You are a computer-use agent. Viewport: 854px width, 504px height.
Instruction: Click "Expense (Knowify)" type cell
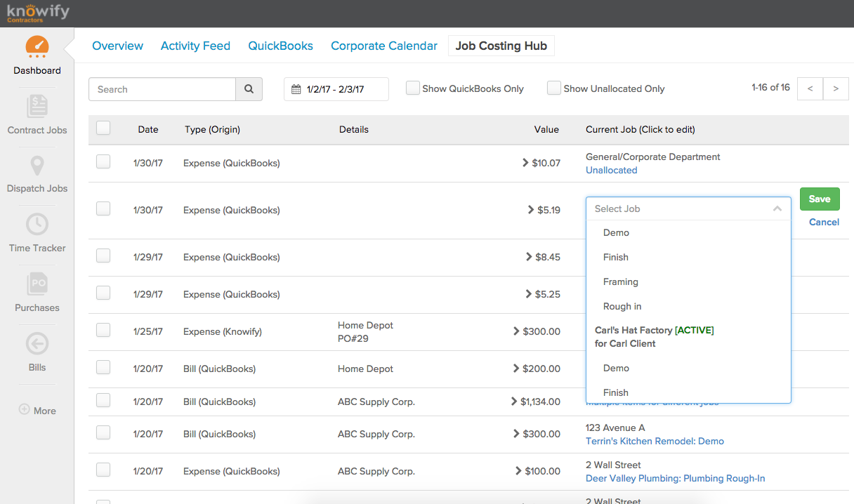tap(223, 331)
